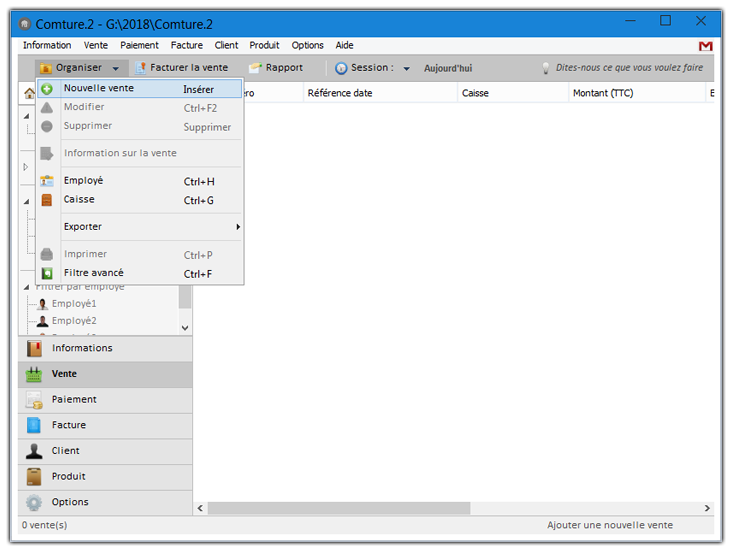Collapse the Filtrer par employé tree node

[x=27, y=287]
